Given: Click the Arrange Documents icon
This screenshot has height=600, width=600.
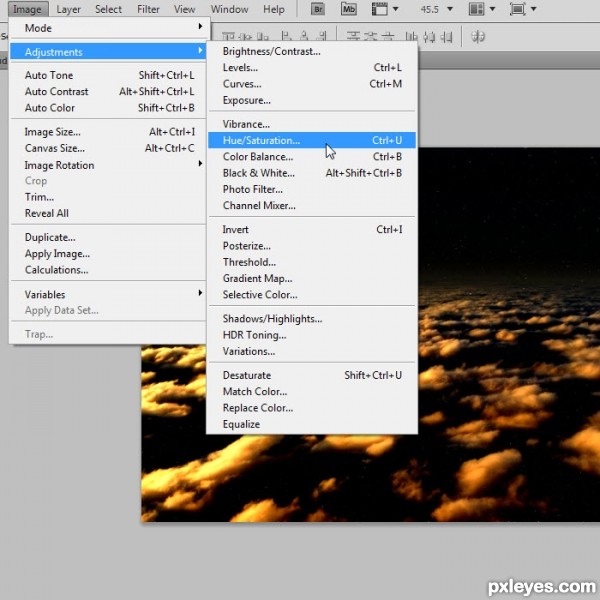Looking at the screenshot, I should [x=476, y=9].
